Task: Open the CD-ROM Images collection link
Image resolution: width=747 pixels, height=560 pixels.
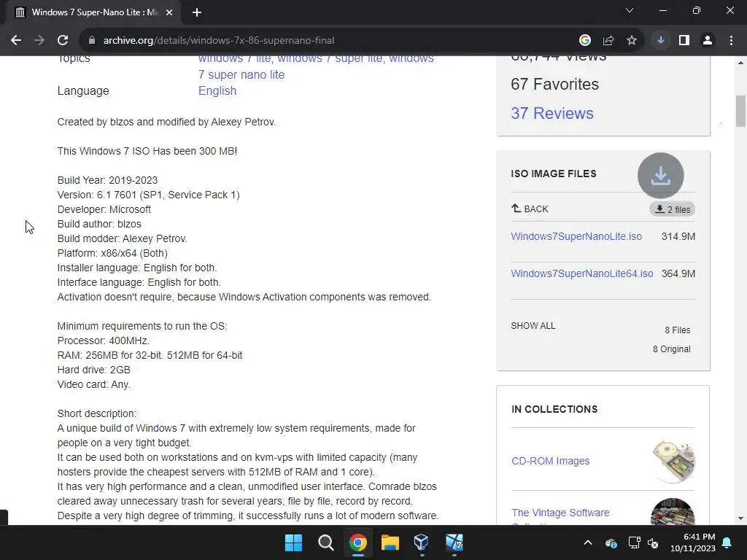Action: tap(550, 461)
